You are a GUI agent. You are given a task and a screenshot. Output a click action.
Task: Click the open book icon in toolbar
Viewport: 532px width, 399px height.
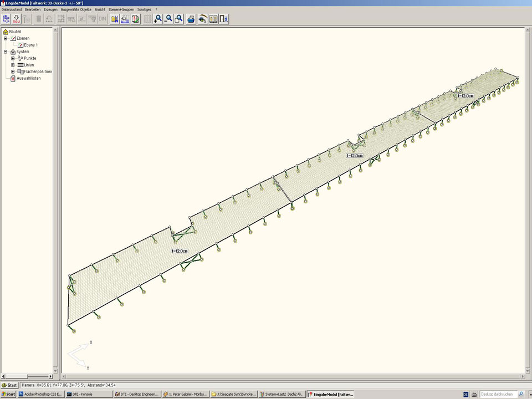tap(213, 19)
